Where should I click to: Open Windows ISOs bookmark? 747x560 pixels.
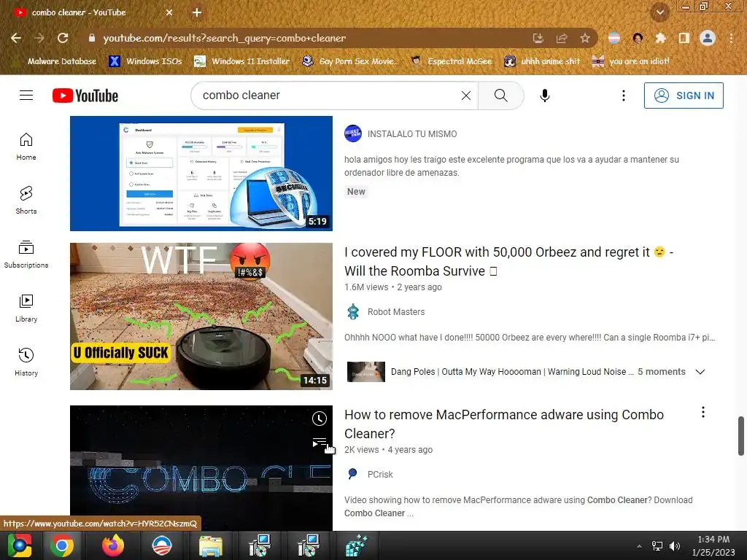click(x=146, y=61)
